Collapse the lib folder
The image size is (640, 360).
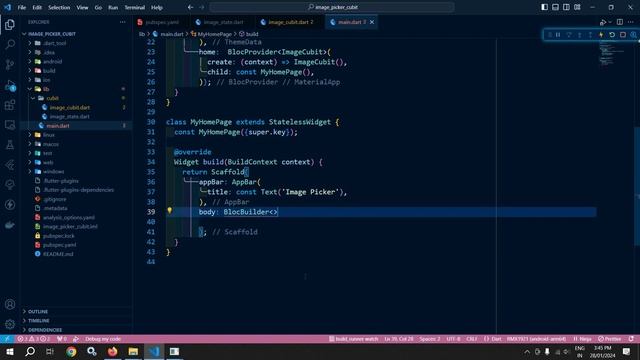(x=76, y=89)
